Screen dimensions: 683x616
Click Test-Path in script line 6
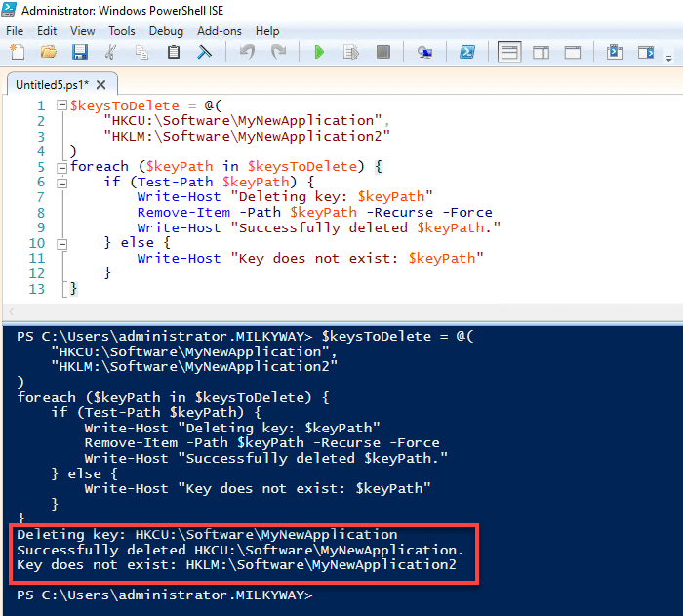point(175,182)
